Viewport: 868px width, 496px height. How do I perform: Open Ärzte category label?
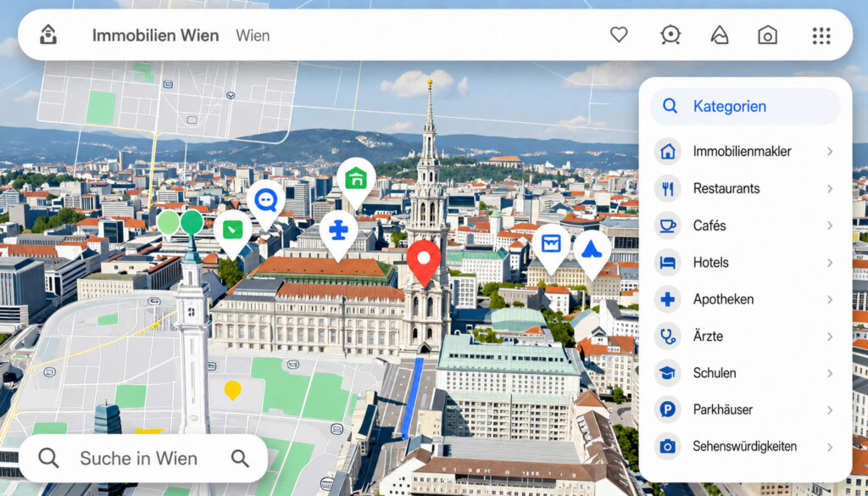pos(708,336)
